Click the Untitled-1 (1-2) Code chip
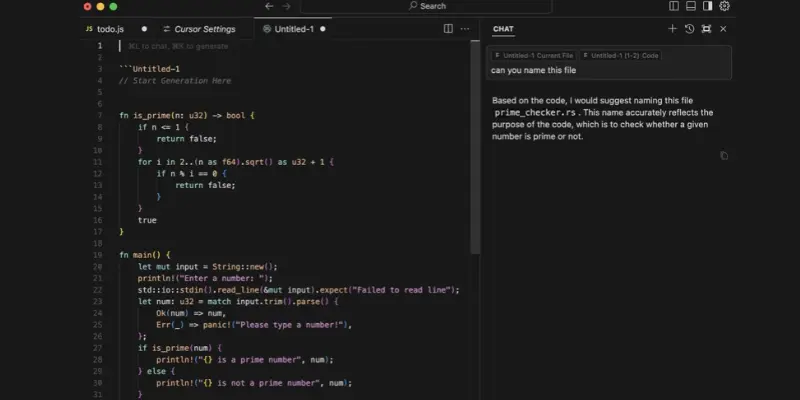The width and height of the screenshot is (800, 400). 621,56
